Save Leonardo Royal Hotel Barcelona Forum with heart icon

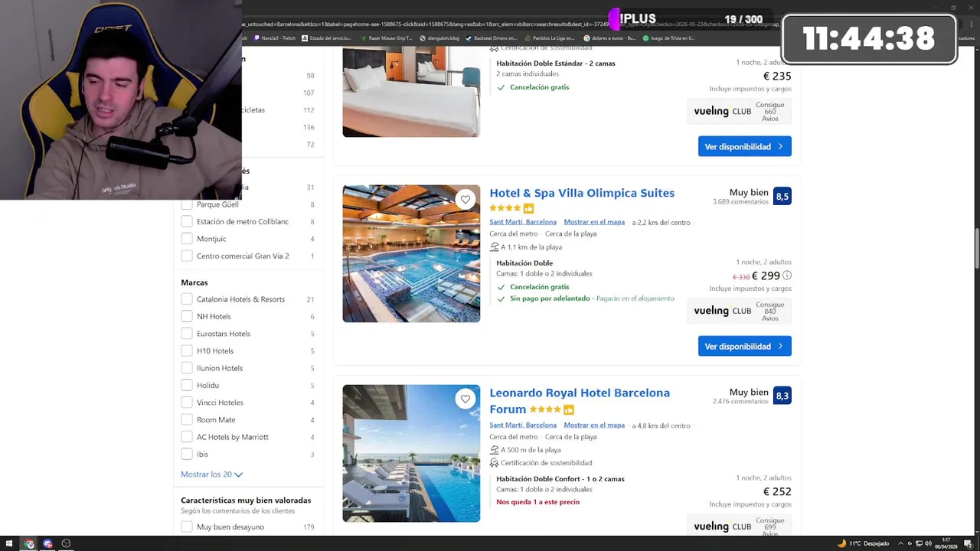coord(465,399)
